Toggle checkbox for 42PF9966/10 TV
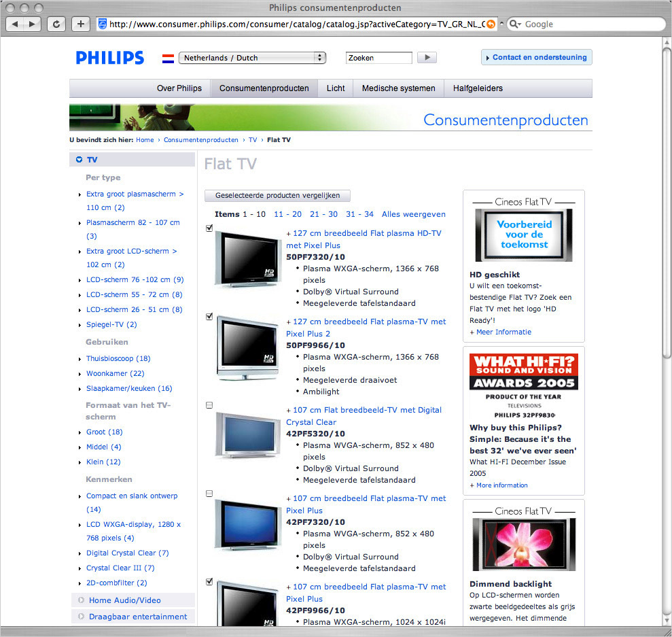Image resolution: width=672 pixels, height=637 pixels. pos(209,582)
